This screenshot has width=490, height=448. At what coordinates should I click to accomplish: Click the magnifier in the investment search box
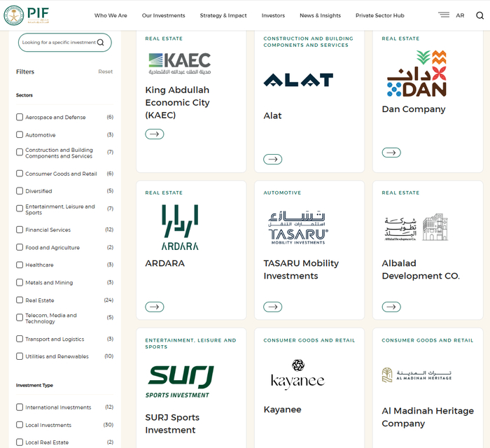tap(101, 43)
